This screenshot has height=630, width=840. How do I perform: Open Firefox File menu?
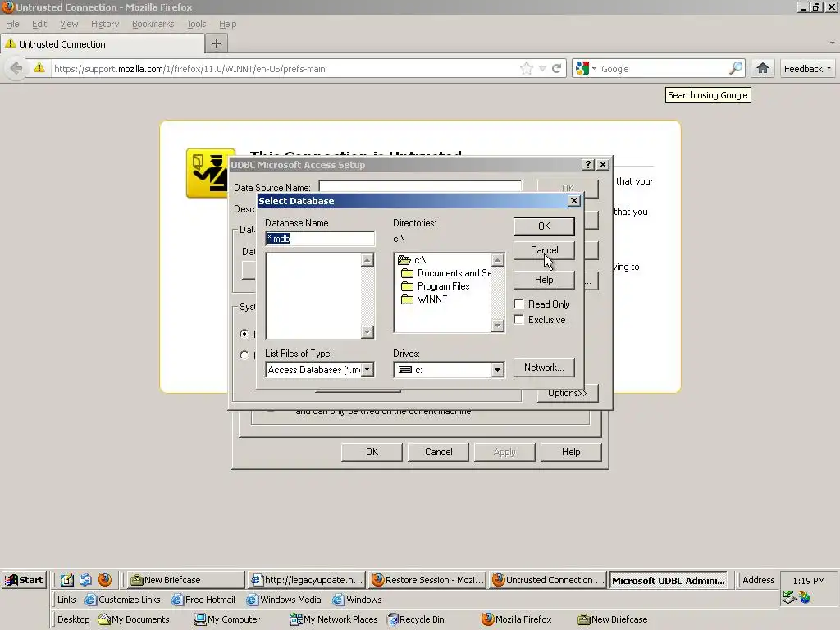point(12,24)
